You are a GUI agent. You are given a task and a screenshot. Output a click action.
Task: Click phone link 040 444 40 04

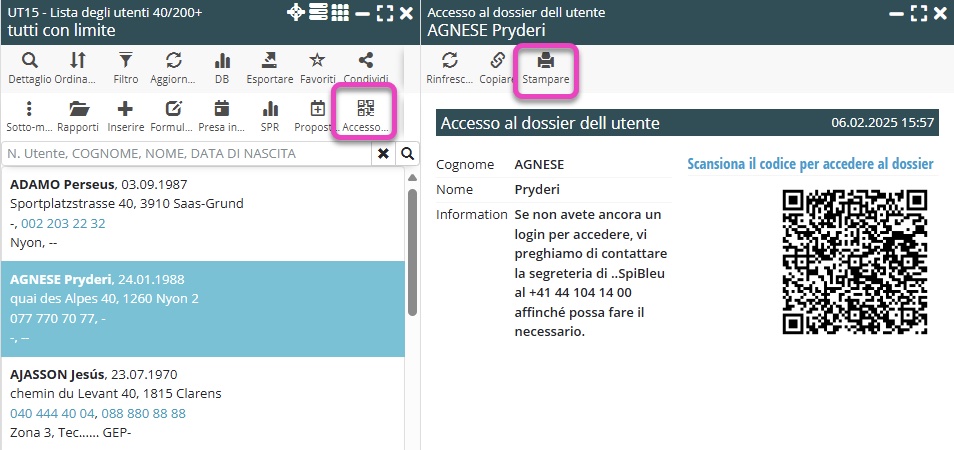pyautogui.click(x=51, y=413)
